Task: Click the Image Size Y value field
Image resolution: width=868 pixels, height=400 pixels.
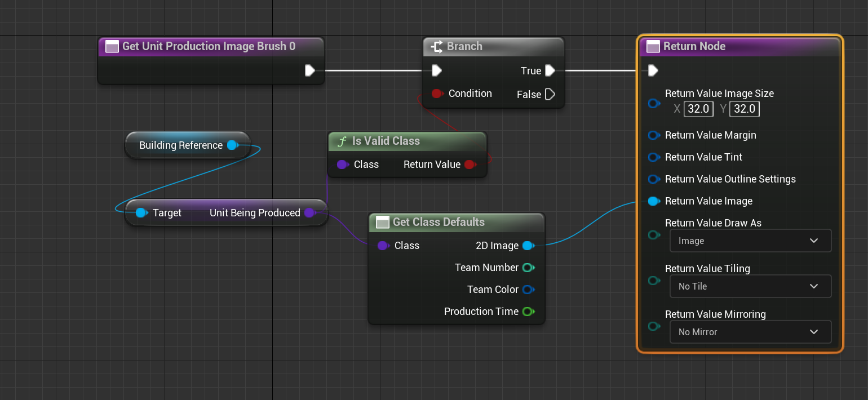Action: (x=744, y=109)
